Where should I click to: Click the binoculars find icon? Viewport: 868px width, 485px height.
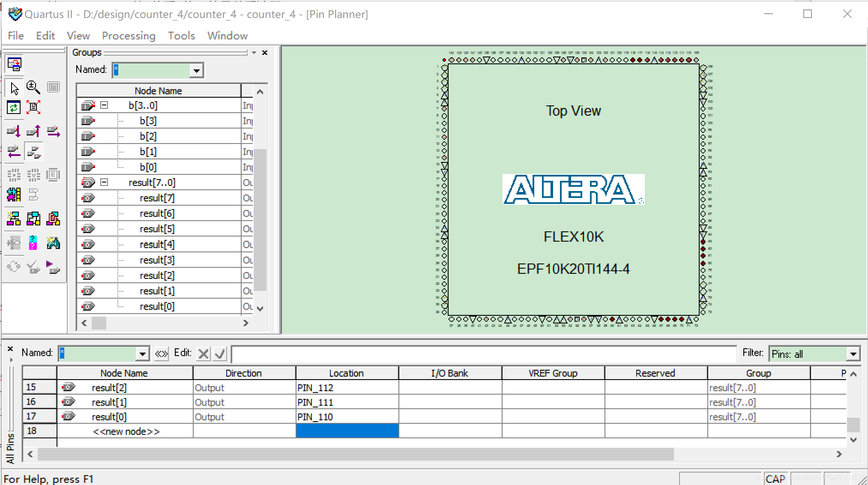tap(53, 243)
